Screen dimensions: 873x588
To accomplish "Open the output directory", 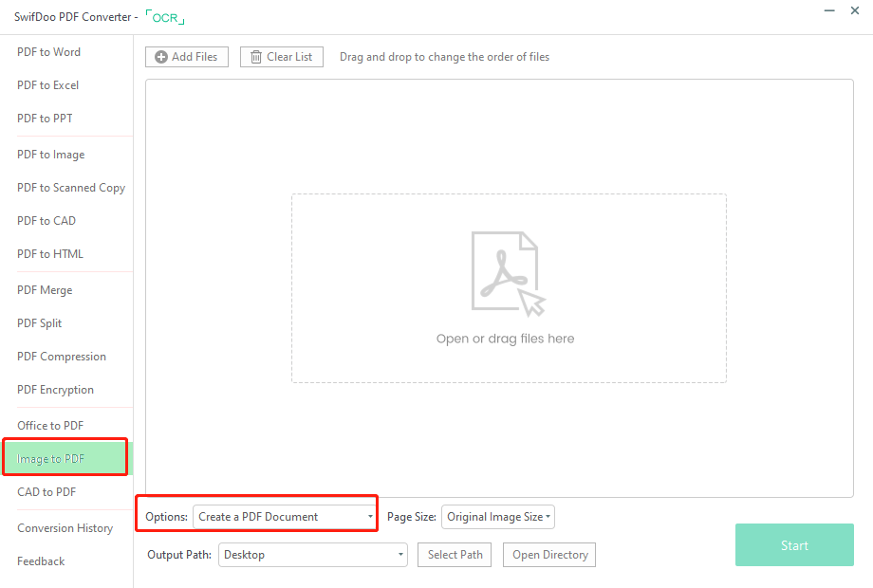I will pos(549,555).
